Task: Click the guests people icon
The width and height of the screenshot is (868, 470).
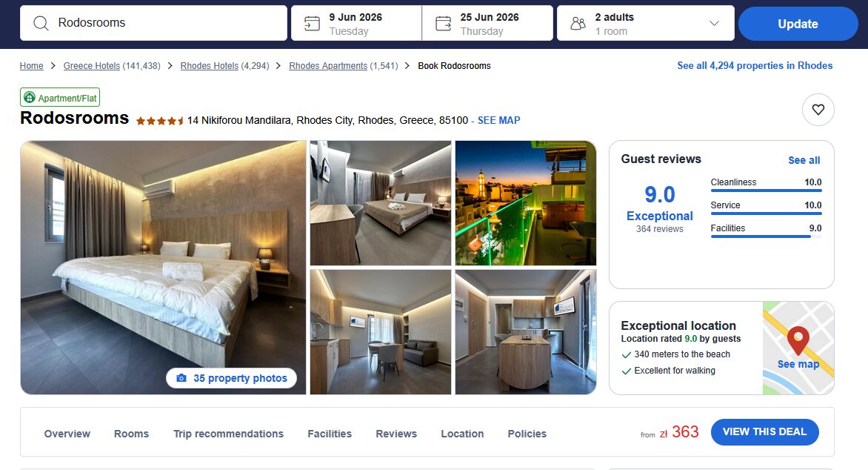Action: click(x=578, y=23)
